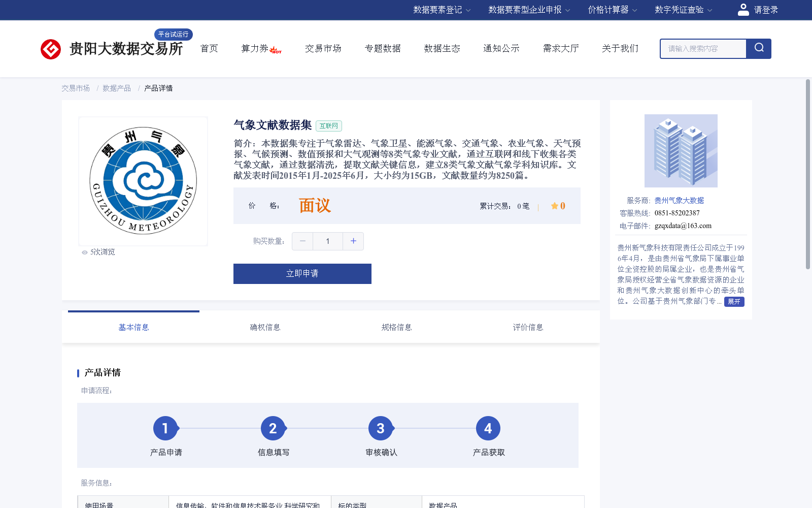Click the view count eye icon

(x=85, y=252)
